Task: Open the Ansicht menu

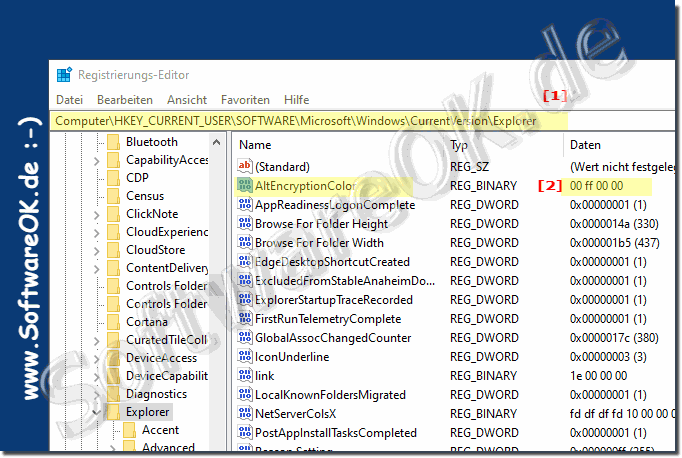Action: (187, 100)
